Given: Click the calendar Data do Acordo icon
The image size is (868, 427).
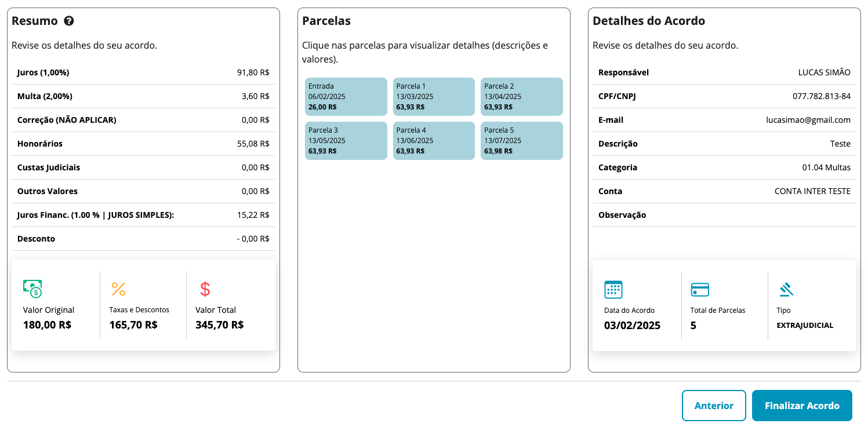Looking at the screenshot, I should point(613,289).
